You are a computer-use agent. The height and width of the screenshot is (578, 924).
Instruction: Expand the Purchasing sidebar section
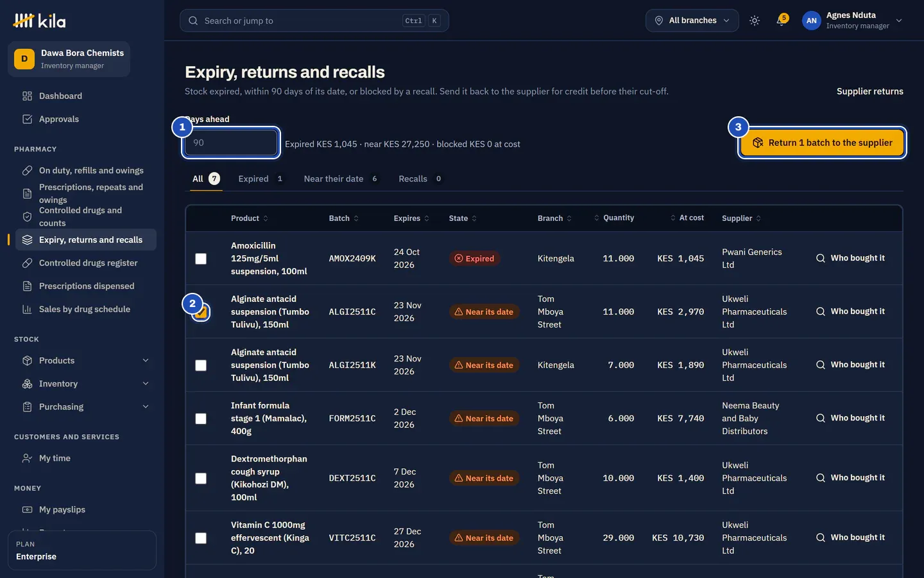86,407
